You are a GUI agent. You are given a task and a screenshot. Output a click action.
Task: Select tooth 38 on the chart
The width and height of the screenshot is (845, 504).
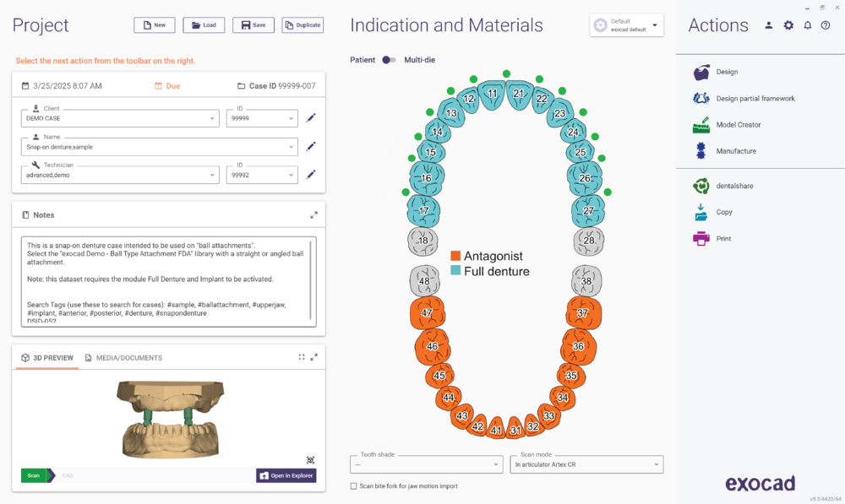point(586,280)
